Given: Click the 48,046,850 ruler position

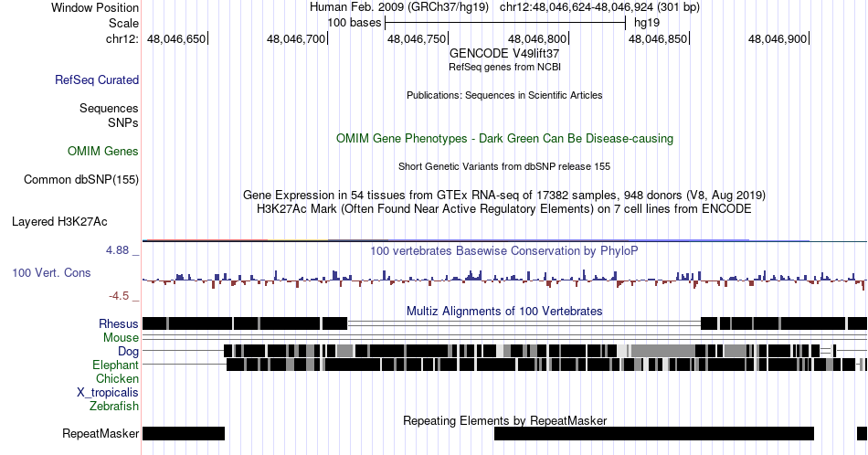Looking at the screenshot, I should [x=658, y=38].
